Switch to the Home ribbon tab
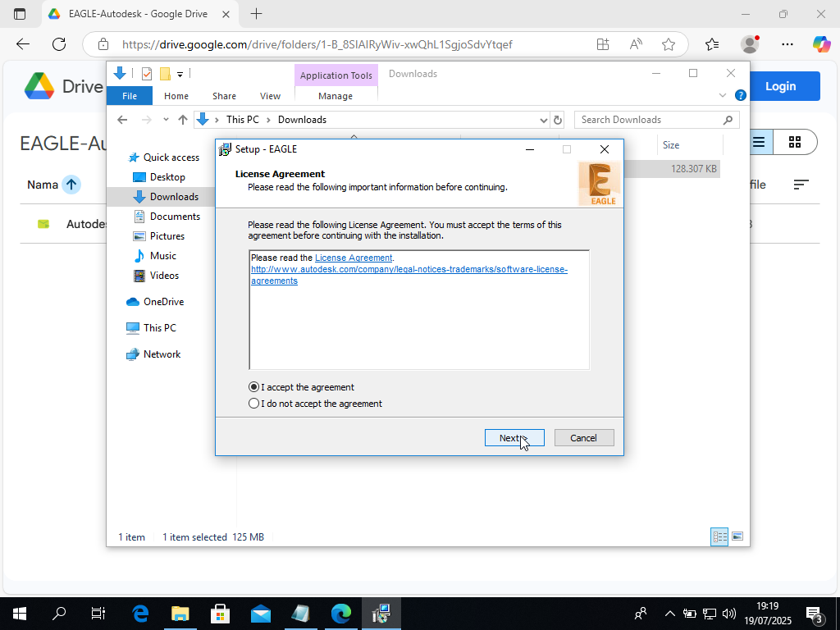Image resolution: width=840 pixels, height=630 pixels. point(176,96)
